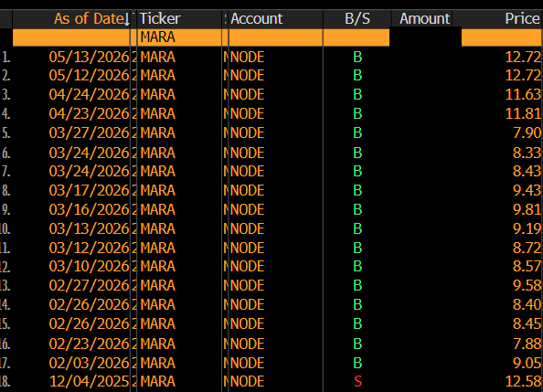
Task: Select row number 18
Action: click(5, 381)
